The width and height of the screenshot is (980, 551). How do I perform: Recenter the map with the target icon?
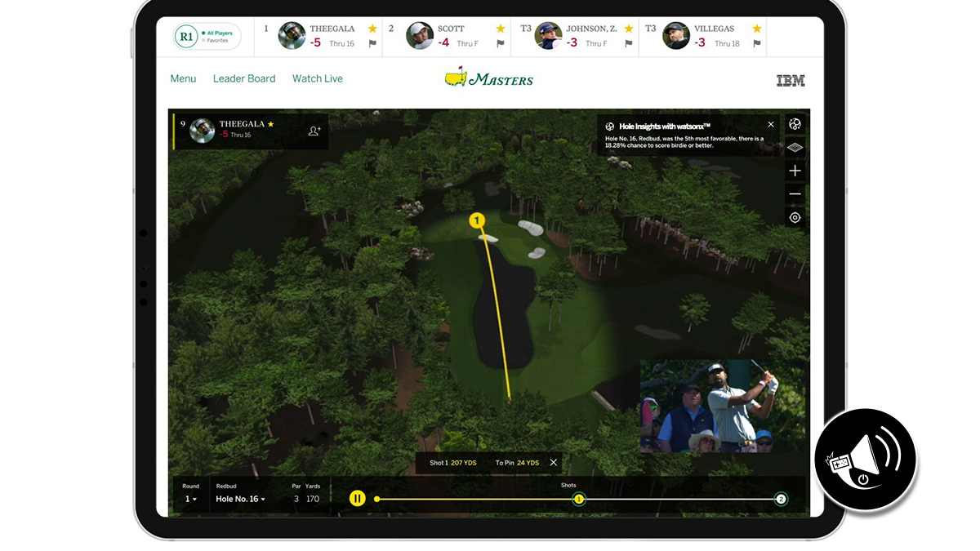click(x=795, y=218)
